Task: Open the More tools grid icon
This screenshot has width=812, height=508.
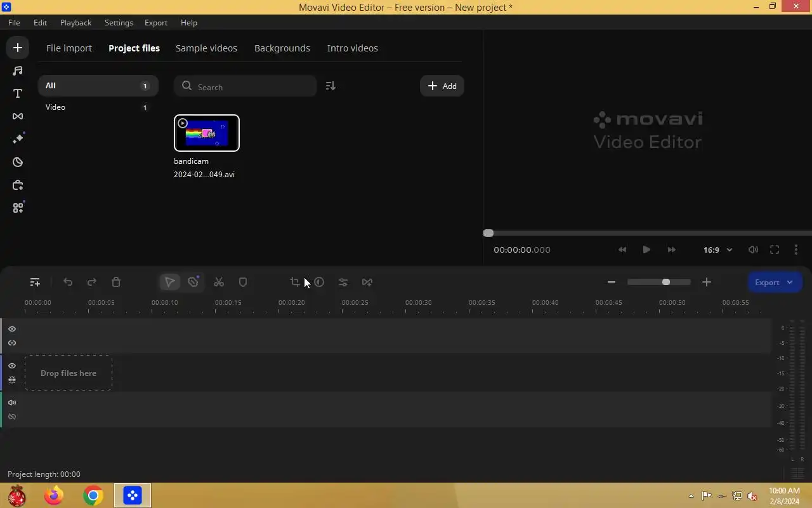Action: [18, 208]
